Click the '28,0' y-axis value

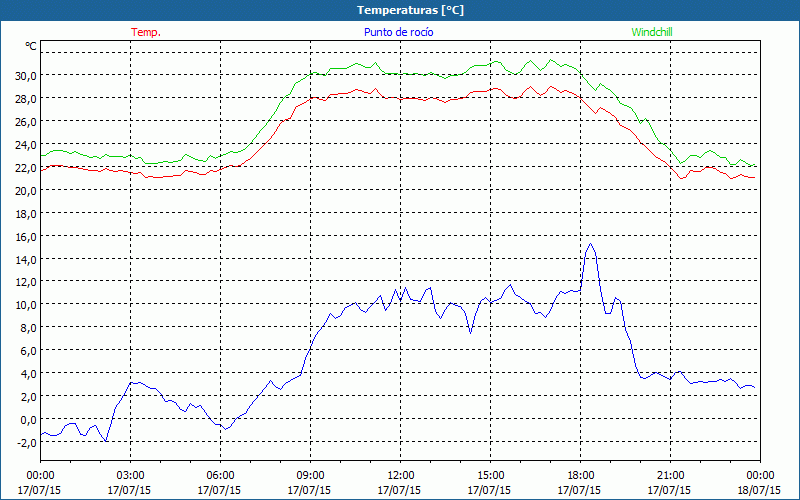click(26, 98)
